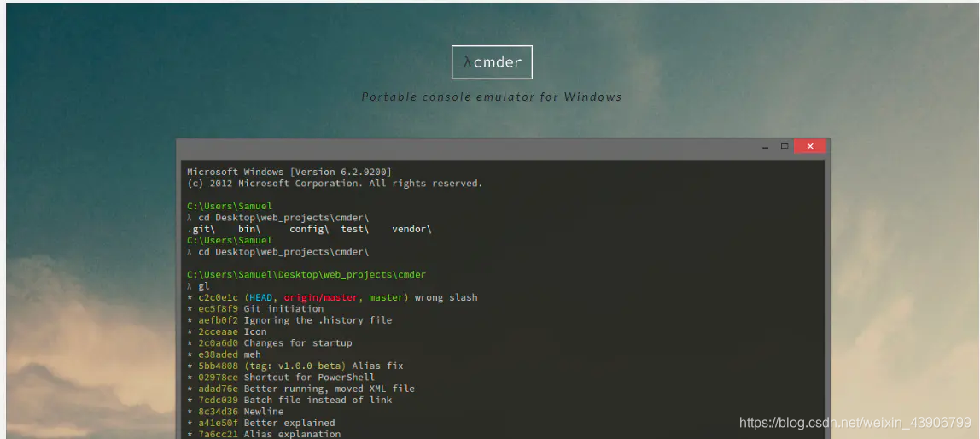This screenshot has width=980, height=439.
Task: Select commit hash c2c0e1c
Action: point(219,298)
